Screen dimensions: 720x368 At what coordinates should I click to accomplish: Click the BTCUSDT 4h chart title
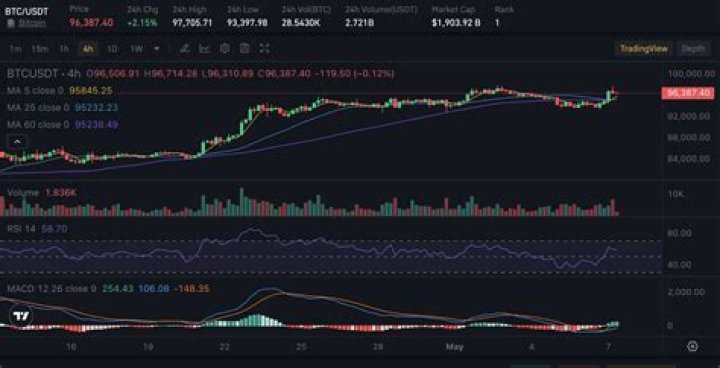44,74
